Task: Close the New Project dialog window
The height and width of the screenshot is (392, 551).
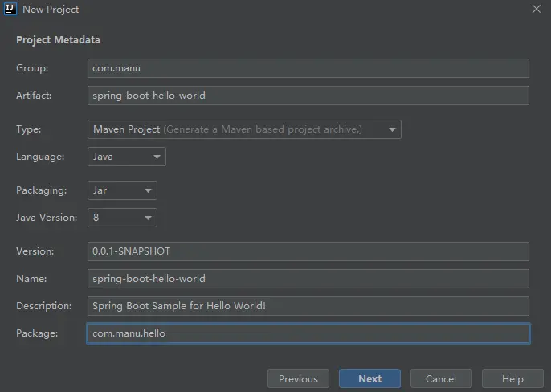Action: point(536,9)
